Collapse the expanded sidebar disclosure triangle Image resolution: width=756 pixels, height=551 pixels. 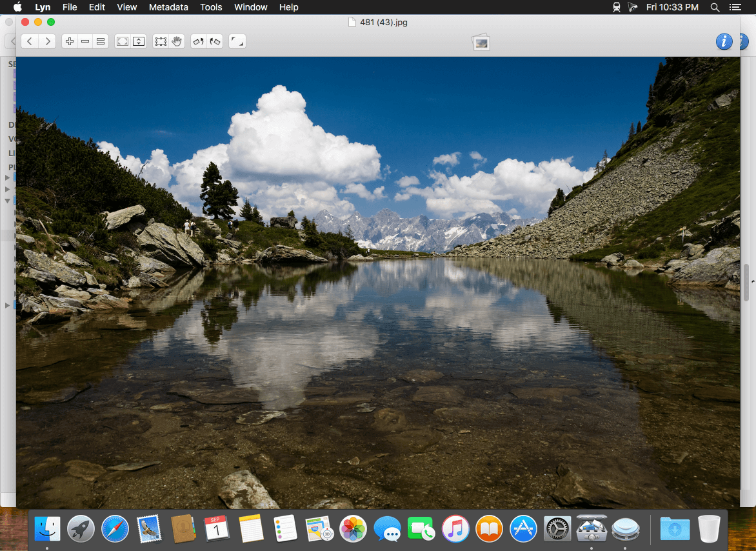click(7, 201)
